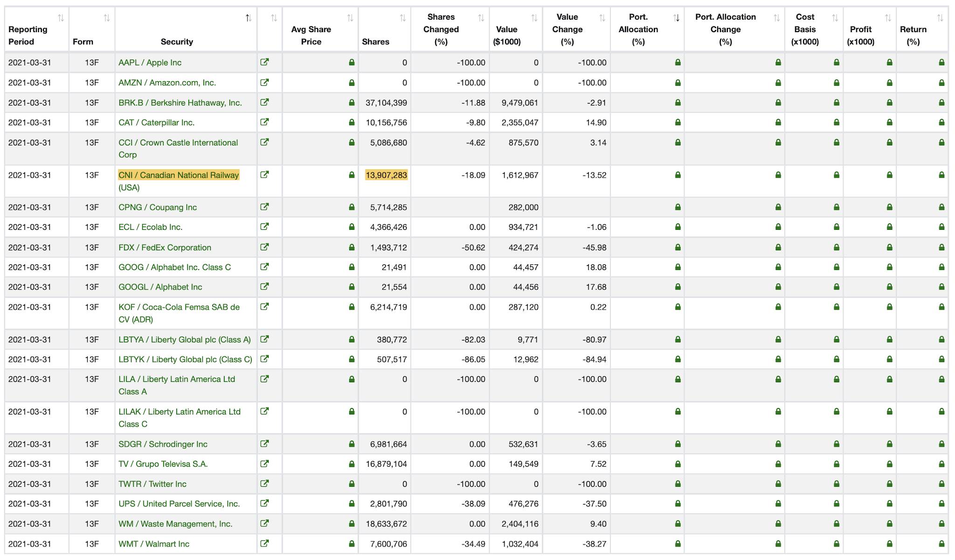This screenshot has width=955, height=560.
Task: Sort table by Shares Changed (%) column
Action: tap(481, 18)
